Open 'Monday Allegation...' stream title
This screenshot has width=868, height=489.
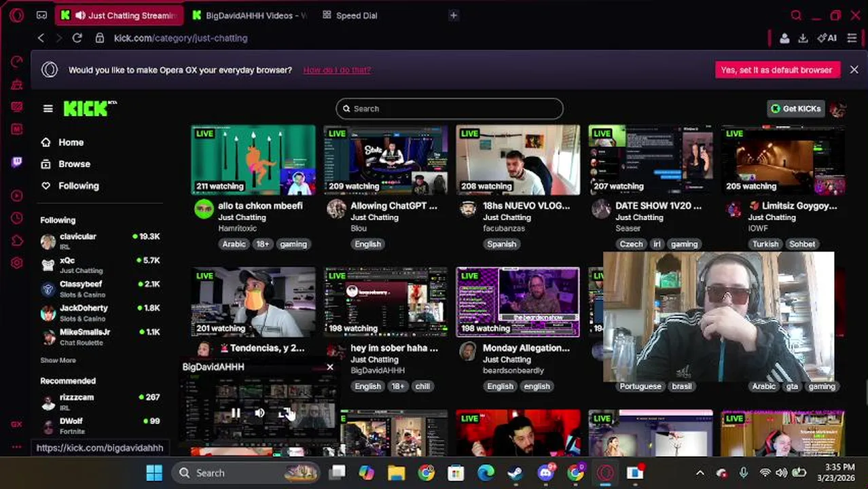pos(526,348)
